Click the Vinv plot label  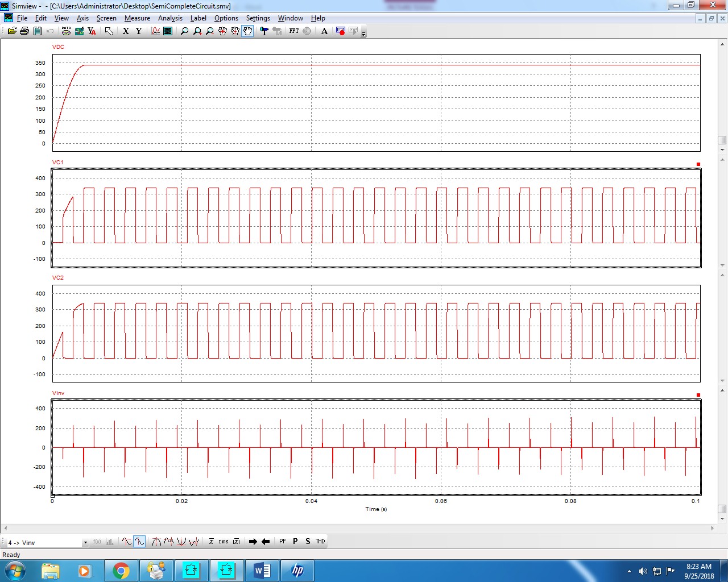point(58,393)
